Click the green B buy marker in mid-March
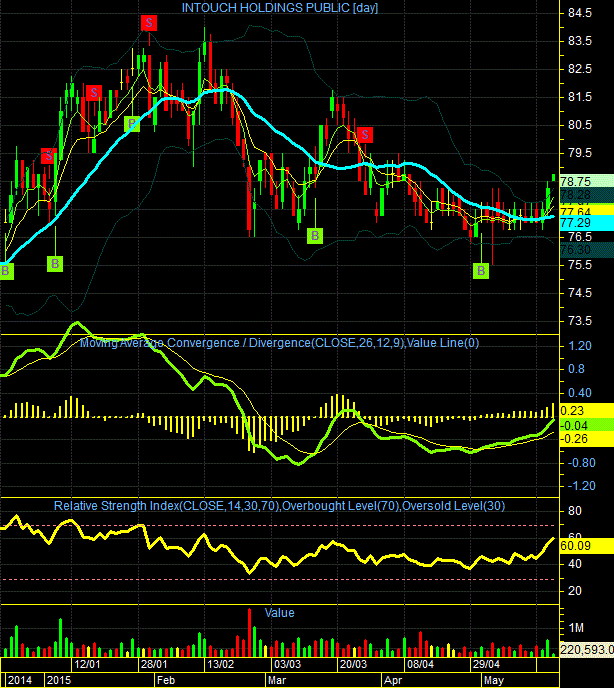The width and height of the screenshot is (614, 688). (315, 236)
